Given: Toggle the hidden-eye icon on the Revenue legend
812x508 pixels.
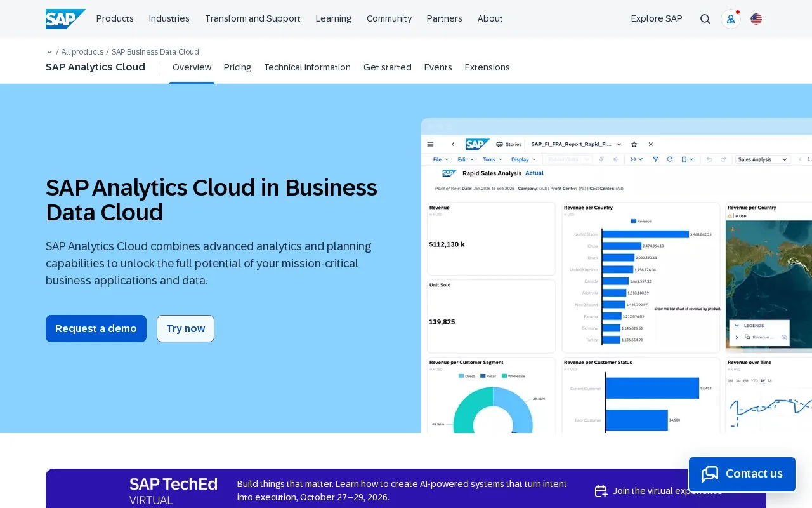Looking at the screenshot, I should [x=784, y=337].
